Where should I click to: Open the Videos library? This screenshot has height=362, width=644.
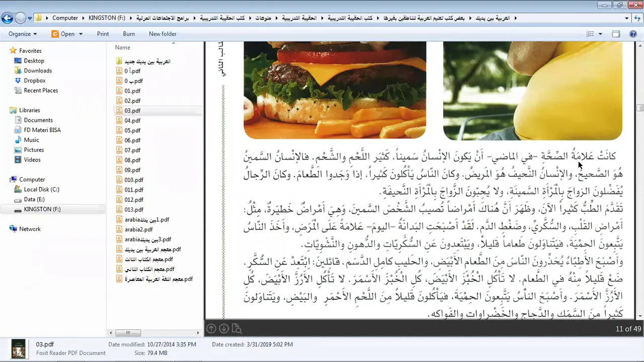tap(32, 160)
